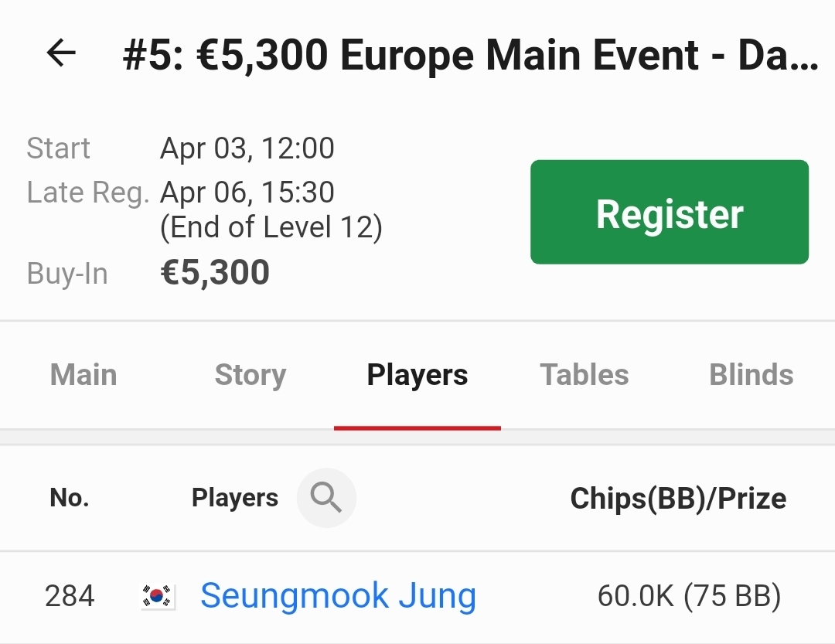Click the South Korea flag icon
Image resolution: width=835 pixels, height=644 pixels.
(x=158, y=597)
